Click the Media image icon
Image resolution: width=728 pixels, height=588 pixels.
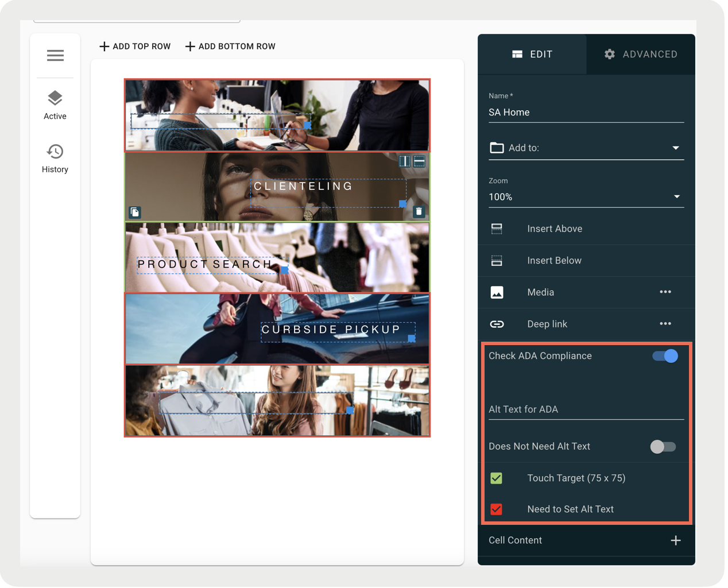(x=497, y=292)
